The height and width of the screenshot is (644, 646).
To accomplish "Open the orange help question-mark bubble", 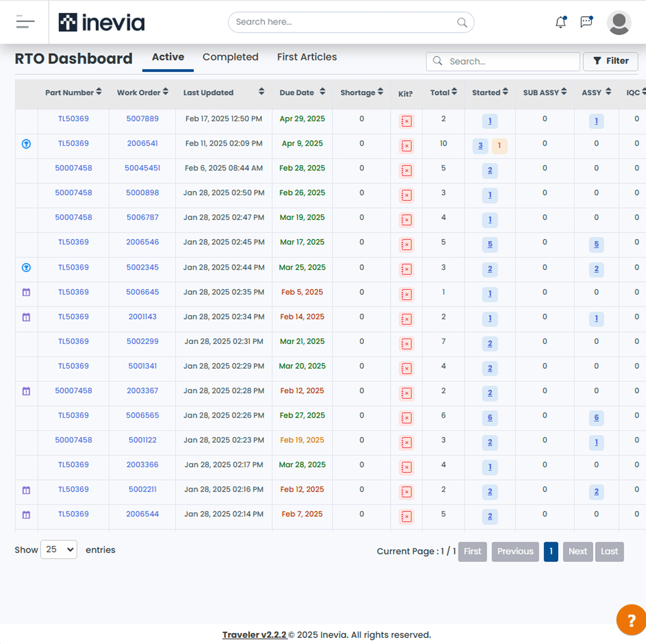I will pyautogui.click(x=631, y=619).
